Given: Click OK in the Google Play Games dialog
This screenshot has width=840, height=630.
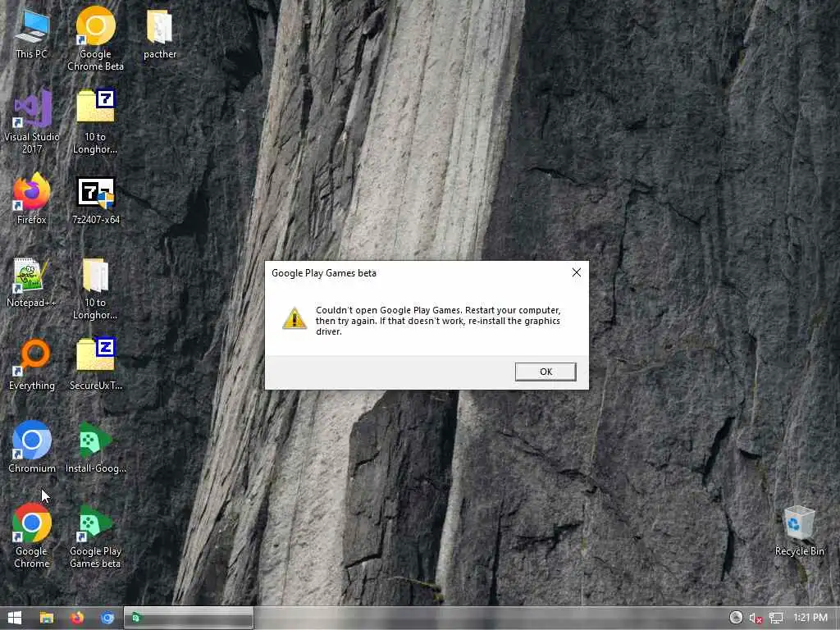Looking at the screenshot, I should pos(546,372).
